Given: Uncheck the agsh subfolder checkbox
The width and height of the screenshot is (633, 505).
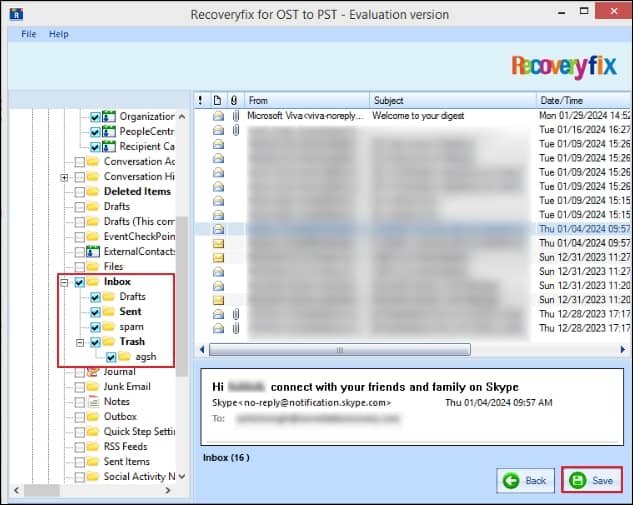Looking at the screenshot, I should click(111, 357).
